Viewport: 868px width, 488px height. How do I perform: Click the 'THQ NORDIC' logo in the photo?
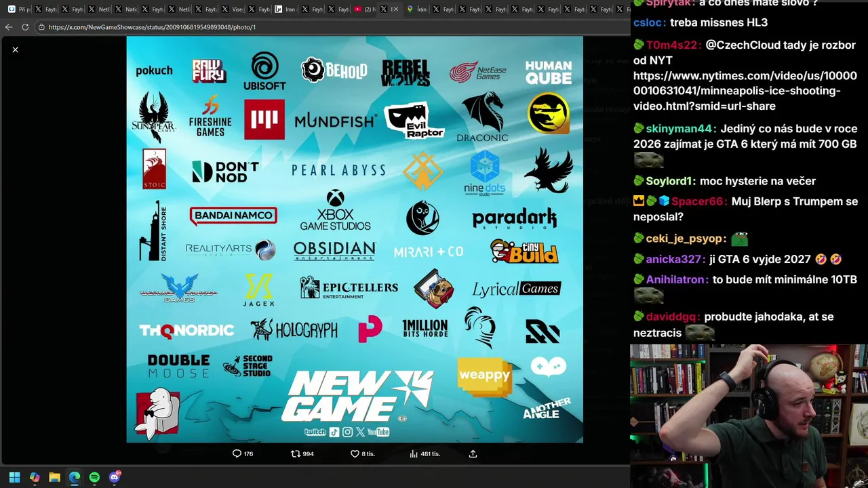coord(186,331)
